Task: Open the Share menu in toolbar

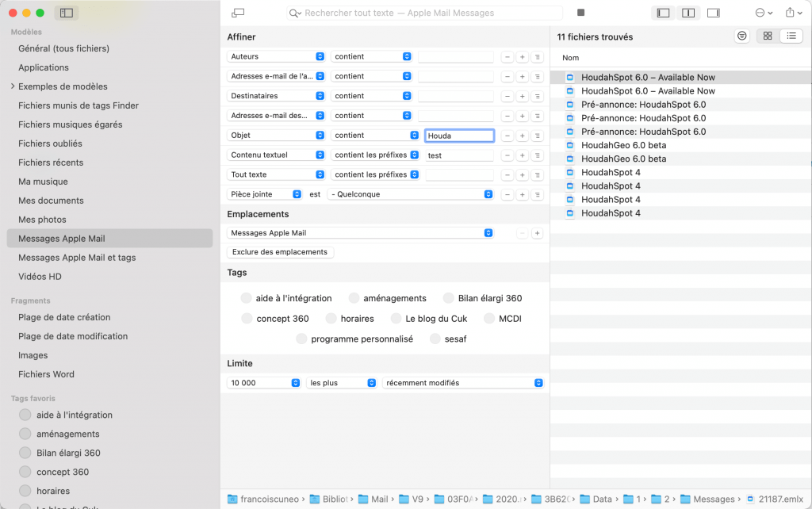Action: (x=793, y=13)
